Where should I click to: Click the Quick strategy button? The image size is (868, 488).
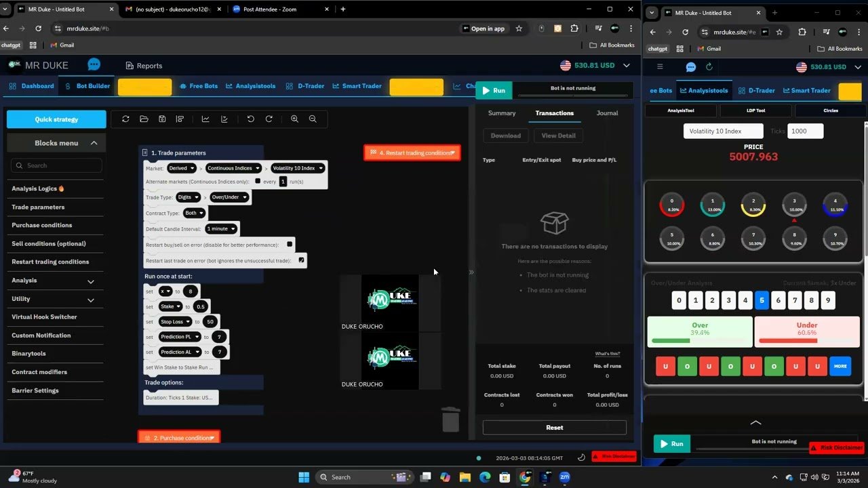point(56,119)
